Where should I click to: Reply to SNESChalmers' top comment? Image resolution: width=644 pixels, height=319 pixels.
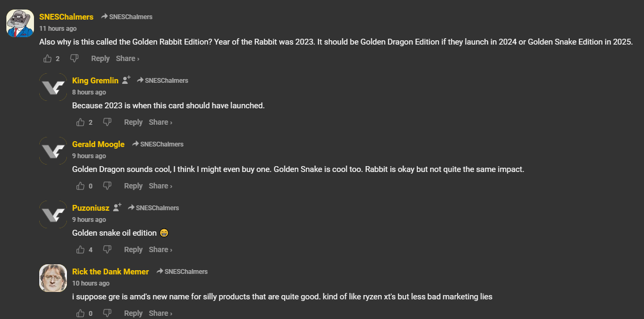tap(100, 58)
